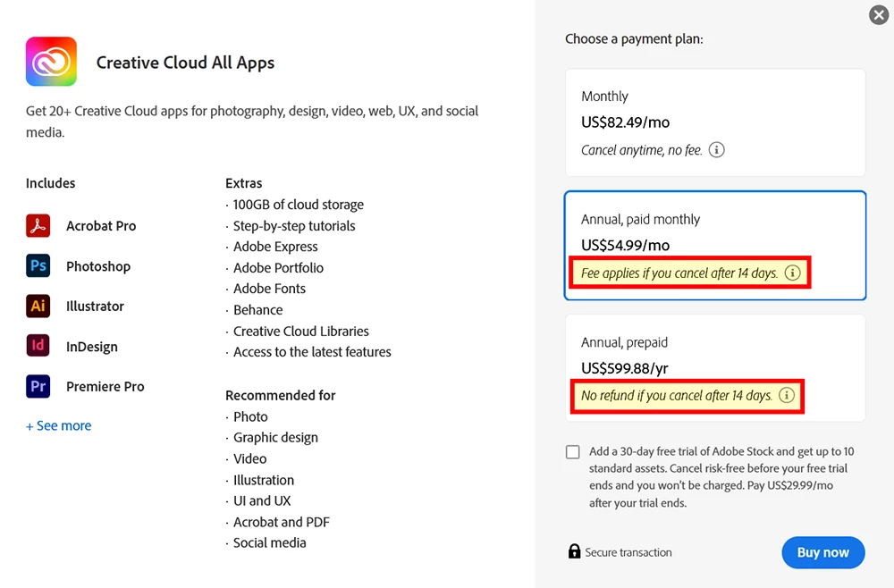894x588 pixels.
Task: Open info icon beside No refund notice
Action: (x=787, y=395)
